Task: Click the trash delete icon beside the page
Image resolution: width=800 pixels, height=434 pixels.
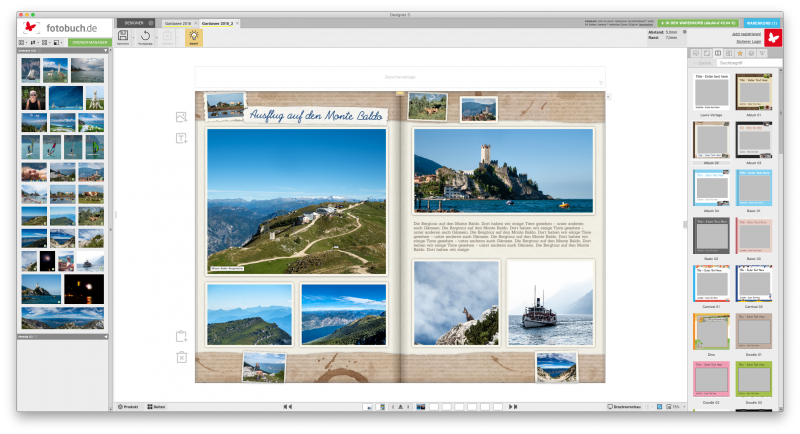Action: coord(181,357)
